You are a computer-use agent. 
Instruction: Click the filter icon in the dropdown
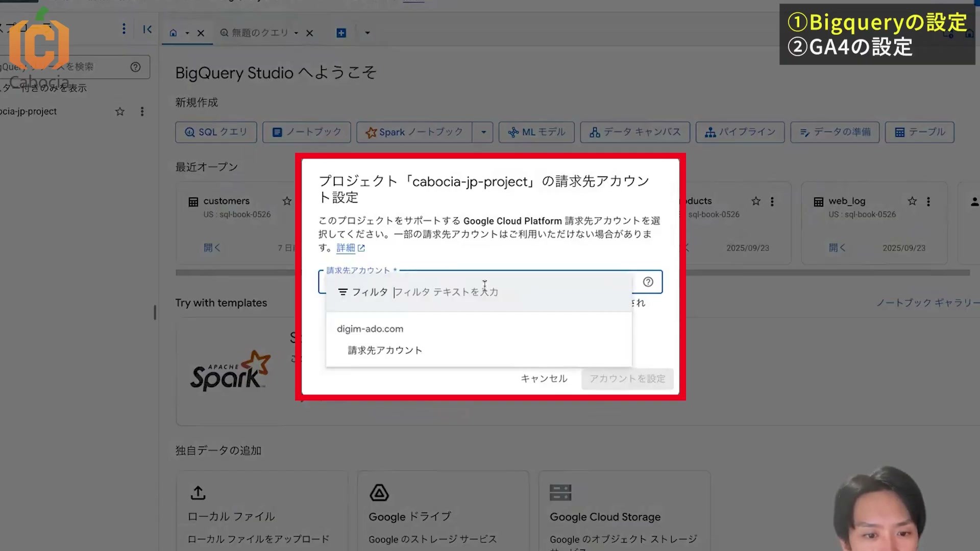pos(342,292)
